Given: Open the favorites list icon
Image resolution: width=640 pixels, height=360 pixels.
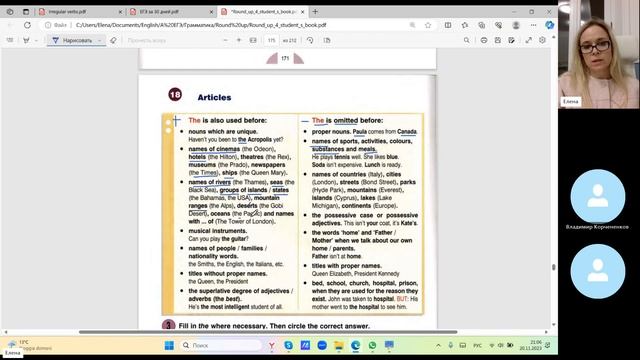Looking at the screenshot, I should (465, 25).
